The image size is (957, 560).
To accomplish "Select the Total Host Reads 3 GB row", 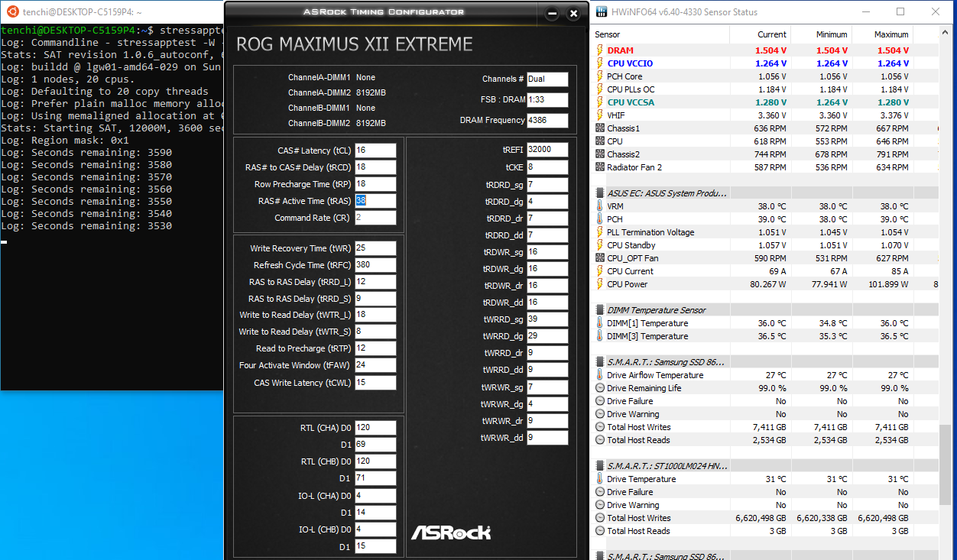I will (766, 531).
